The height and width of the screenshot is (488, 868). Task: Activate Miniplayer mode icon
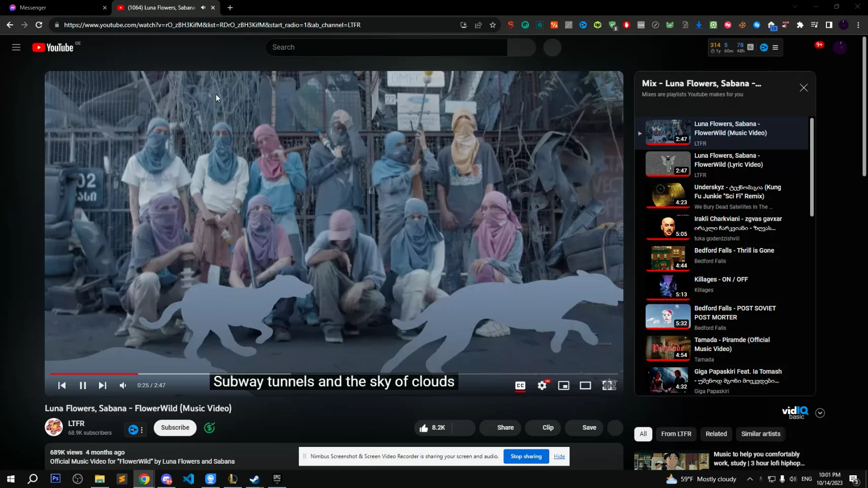pyautogui.click(x=563, y=386)
